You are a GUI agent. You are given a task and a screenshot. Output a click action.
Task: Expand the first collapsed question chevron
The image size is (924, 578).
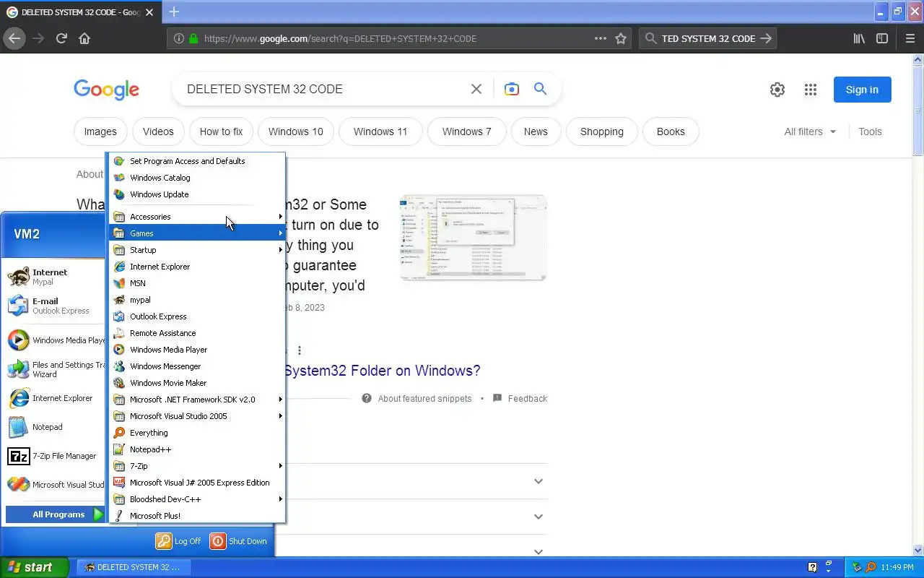pos(539,481)
